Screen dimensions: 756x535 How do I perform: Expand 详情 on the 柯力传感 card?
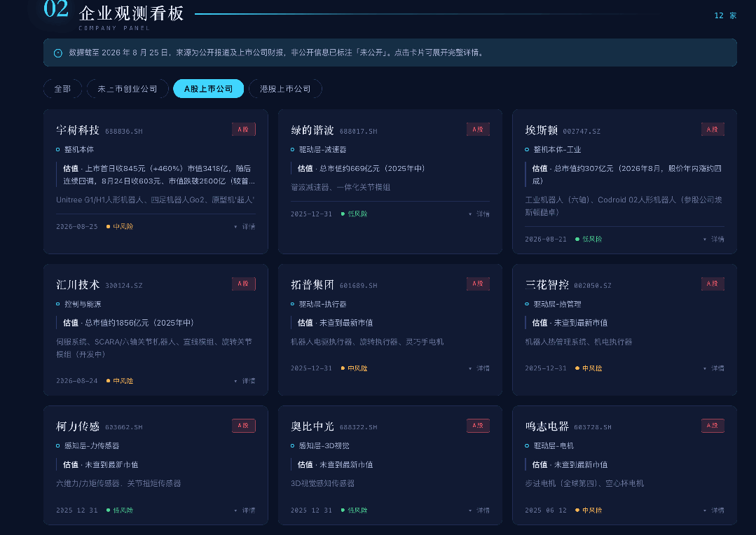point(245,510)
